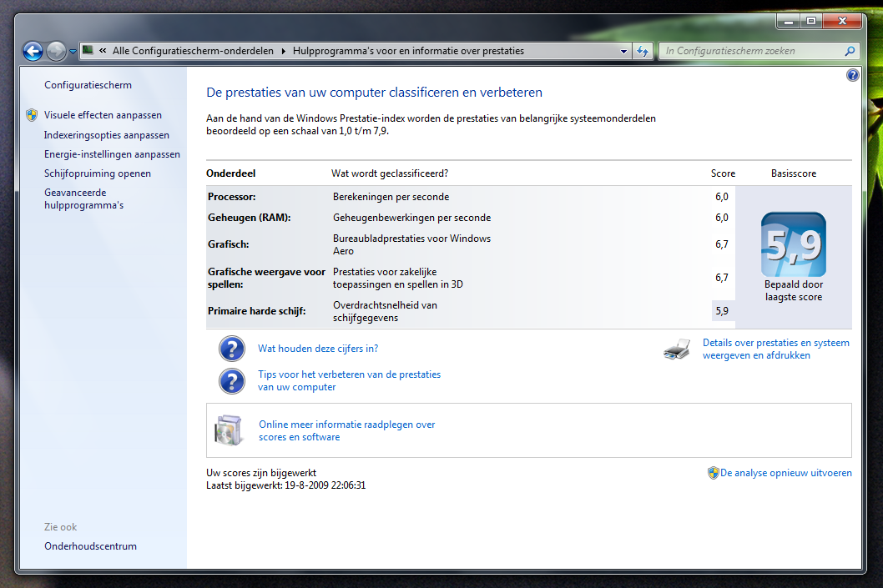Open 'Energie-instellingen aanpassen'
The height and width of the screenshot is (588, 883).
112,154
